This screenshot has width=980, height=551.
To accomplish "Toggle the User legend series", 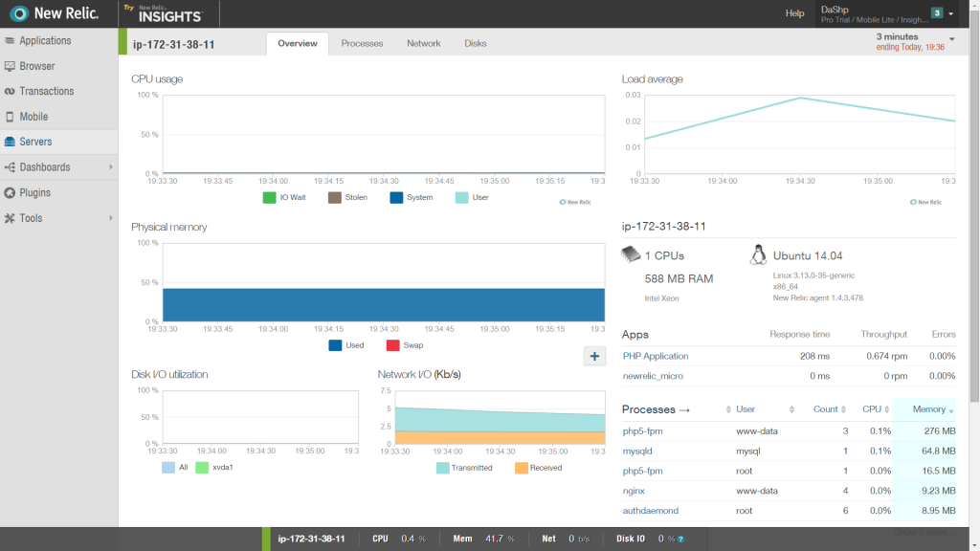I will pos(472,197).
